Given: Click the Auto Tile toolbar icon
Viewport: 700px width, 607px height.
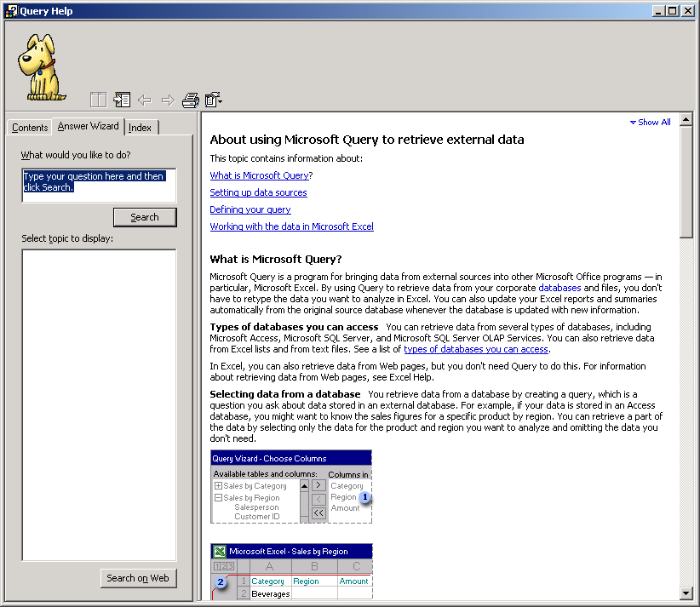Looking at the screenshot, I should [x=98, y=100].
